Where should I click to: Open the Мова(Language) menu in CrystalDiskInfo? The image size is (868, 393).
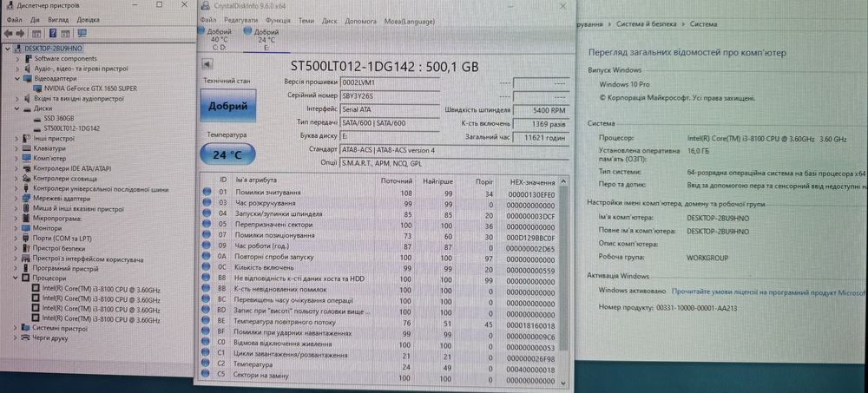[x=410, y=21]
